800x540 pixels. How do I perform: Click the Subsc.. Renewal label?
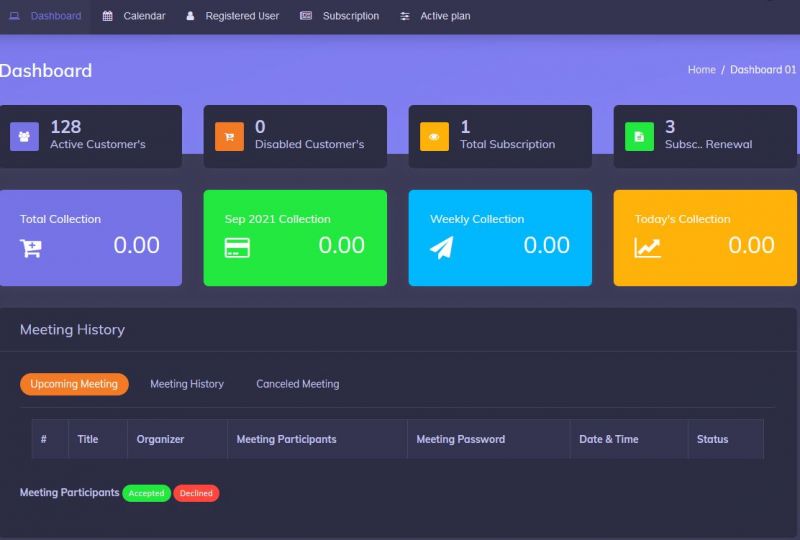point(708,144)
